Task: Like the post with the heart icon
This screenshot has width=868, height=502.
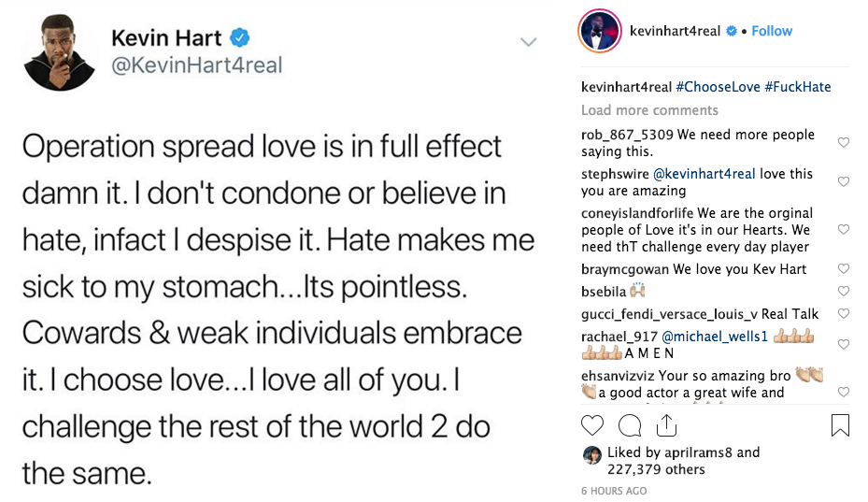Action: 591,425
